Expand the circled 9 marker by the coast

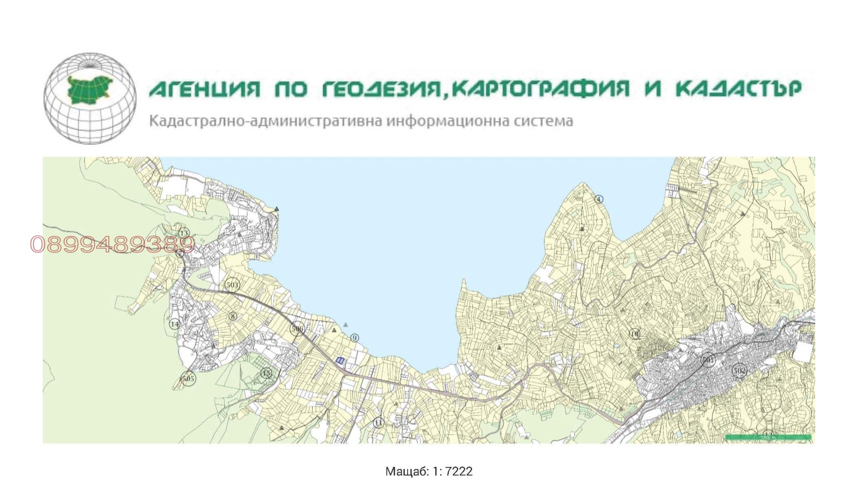click(354, 337)
